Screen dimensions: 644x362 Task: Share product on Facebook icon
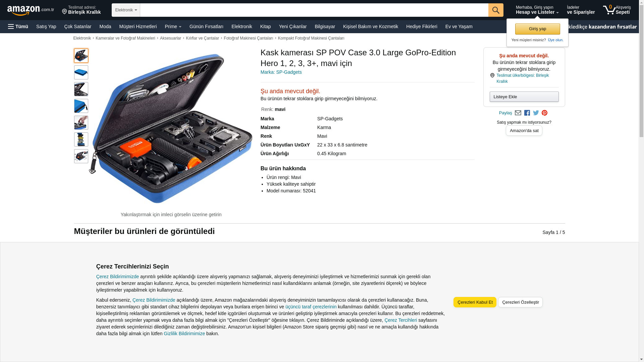click(x=527, y=113)
